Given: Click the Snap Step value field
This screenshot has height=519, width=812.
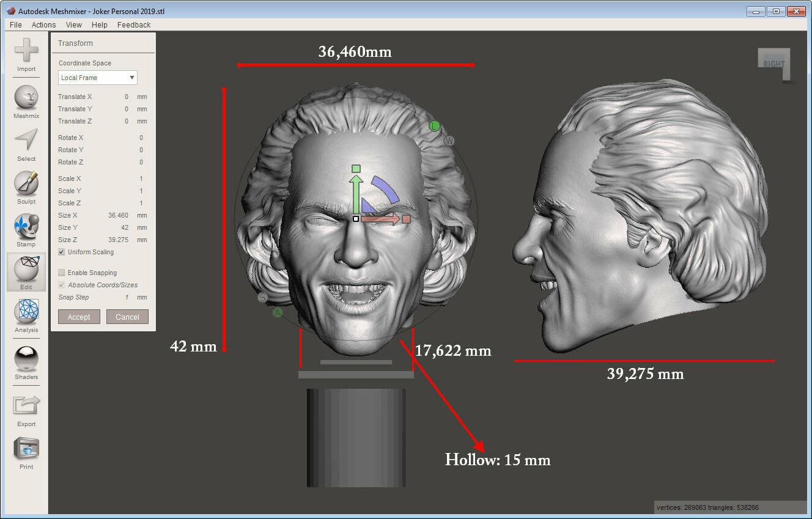Looking at the screenshot, I should 127,297.
